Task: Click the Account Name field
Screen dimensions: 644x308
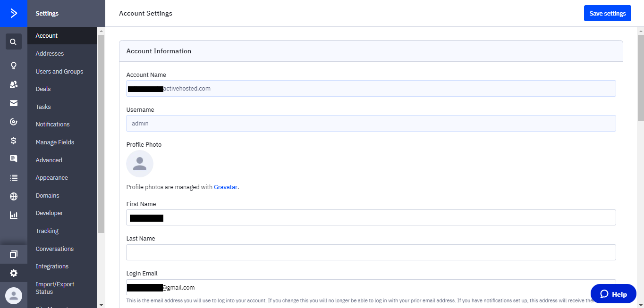Action: pos(371,88)
